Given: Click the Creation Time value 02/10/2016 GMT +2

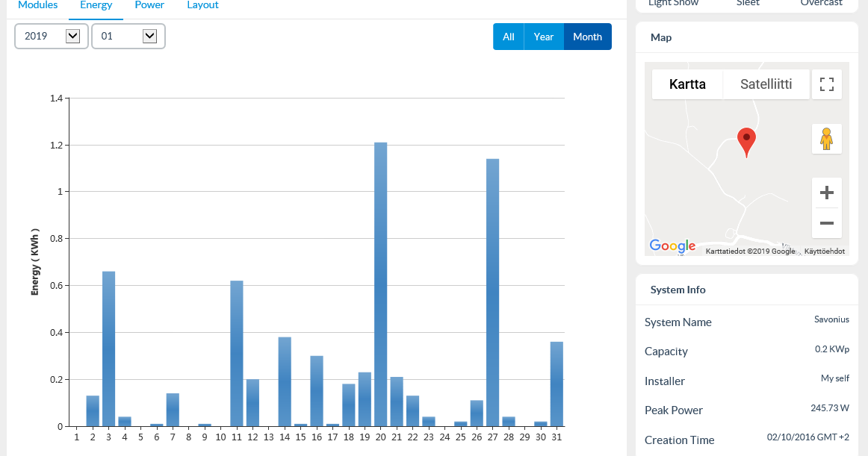Looking at the screenshot, I should (x=808, y=437).
